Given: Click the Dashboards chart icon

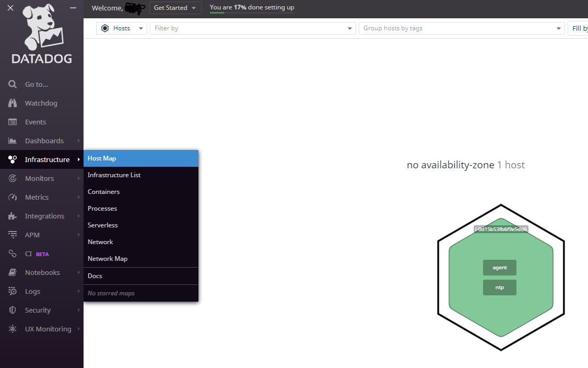Looking at the screenshot, I should click(x=13, y=141).
